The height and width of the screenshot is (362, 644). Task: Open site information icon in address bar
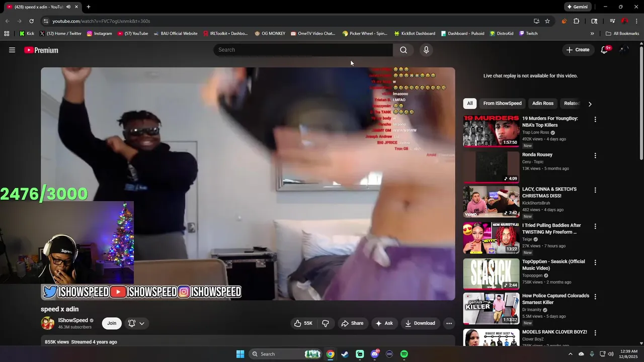coord(46,21)
